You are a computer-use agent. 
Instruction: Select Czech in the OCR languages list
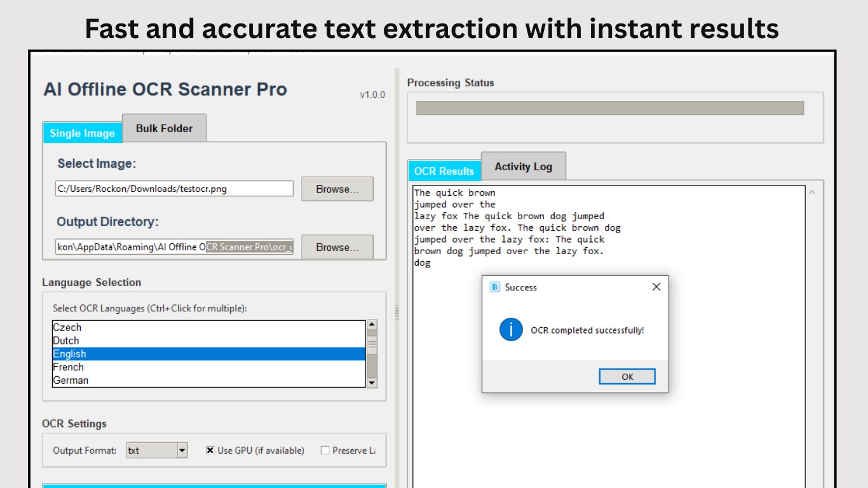point(209,327)
